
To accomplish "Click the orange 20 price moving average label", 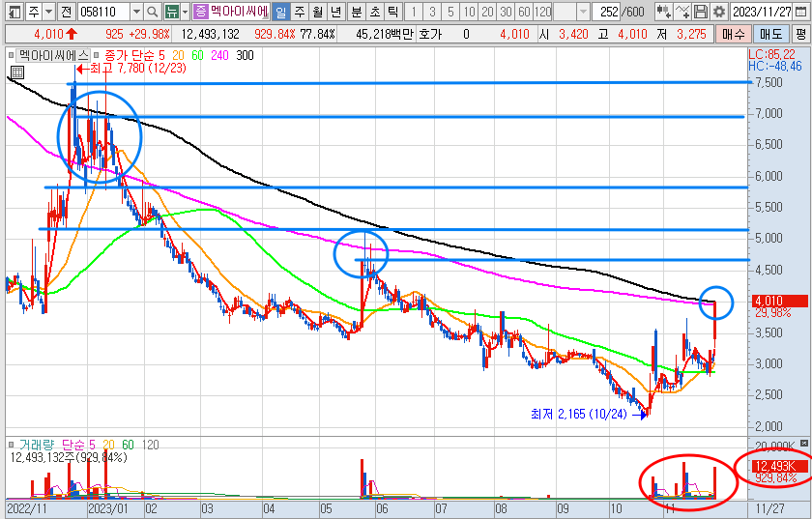I will [x=178, y=55].
